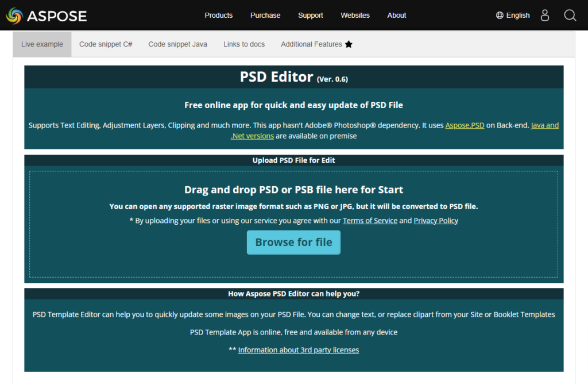Open the Code snippet Java tab
Viewport: 588px width, 384px height.
coord(177,44)
